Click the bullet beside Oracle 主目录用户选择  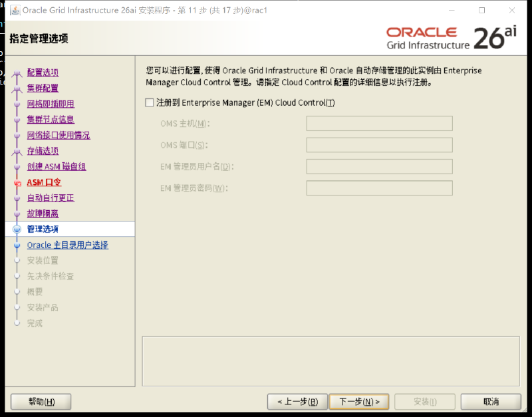pyautogui.click(x=17, y=245)
